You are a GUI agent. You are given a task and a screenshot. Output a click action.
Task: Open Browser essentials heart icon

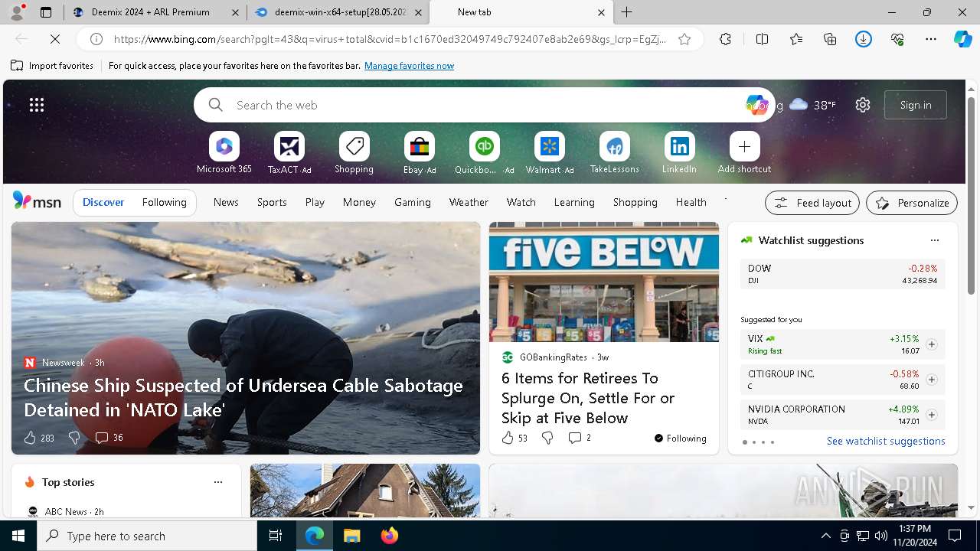[897, 38]
